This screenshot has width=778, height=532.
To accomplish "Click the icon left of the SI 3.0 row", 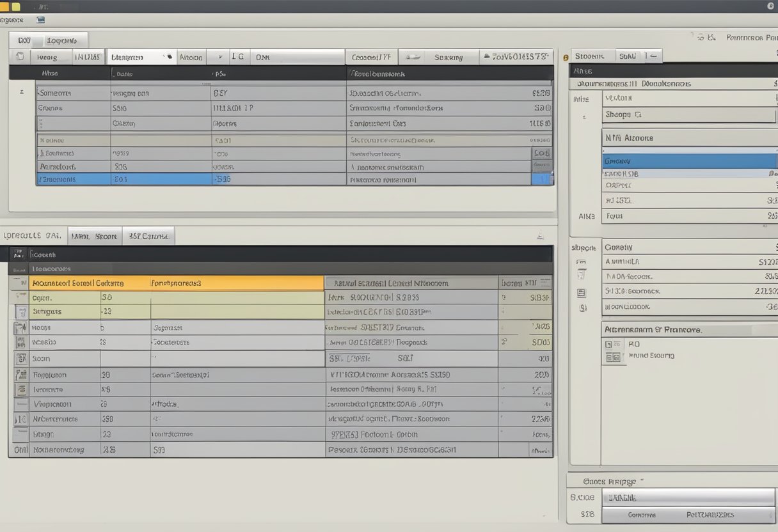I will coord(581,292).
